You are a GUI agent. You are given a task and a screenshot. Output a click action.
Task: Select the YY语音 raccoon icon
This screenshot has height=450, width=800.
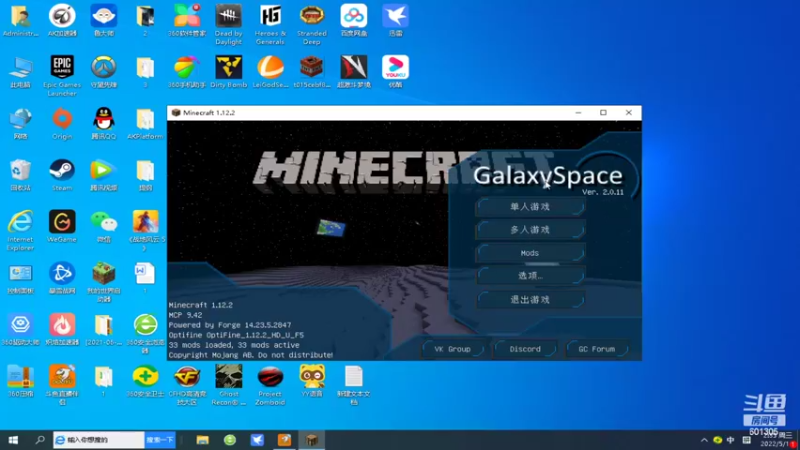pyautogui.click(x=312, y=382)
